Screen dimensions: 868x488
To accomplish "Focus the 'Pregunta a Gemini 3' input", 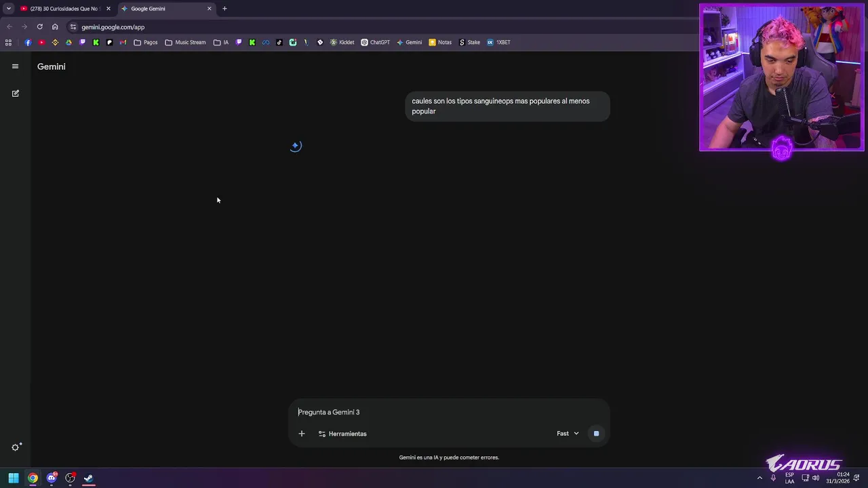I will point(449,412).
